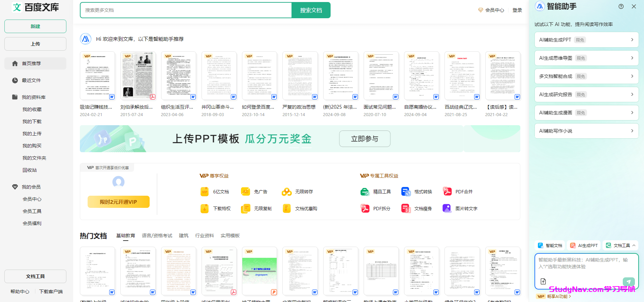644x302 pixels.
Task: Click the 搜索文档 button
Action: click(x=311, y=10)
